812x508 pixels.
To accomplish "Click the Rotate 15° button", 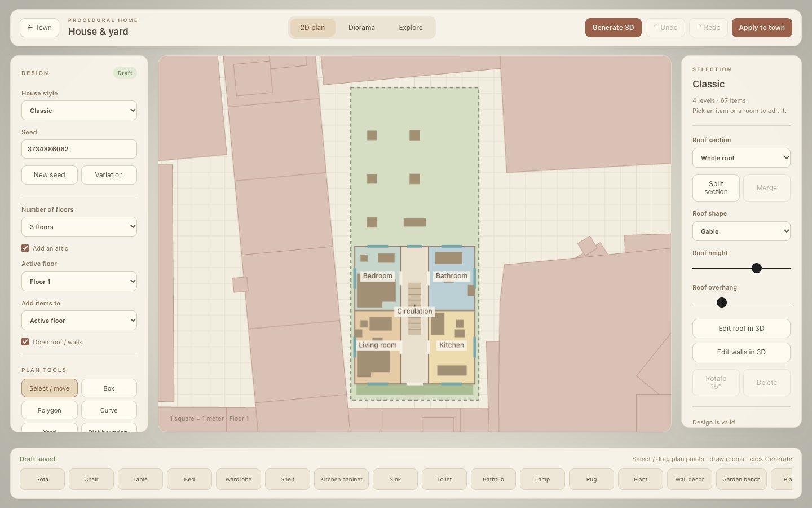I will (x=716, y=383).
